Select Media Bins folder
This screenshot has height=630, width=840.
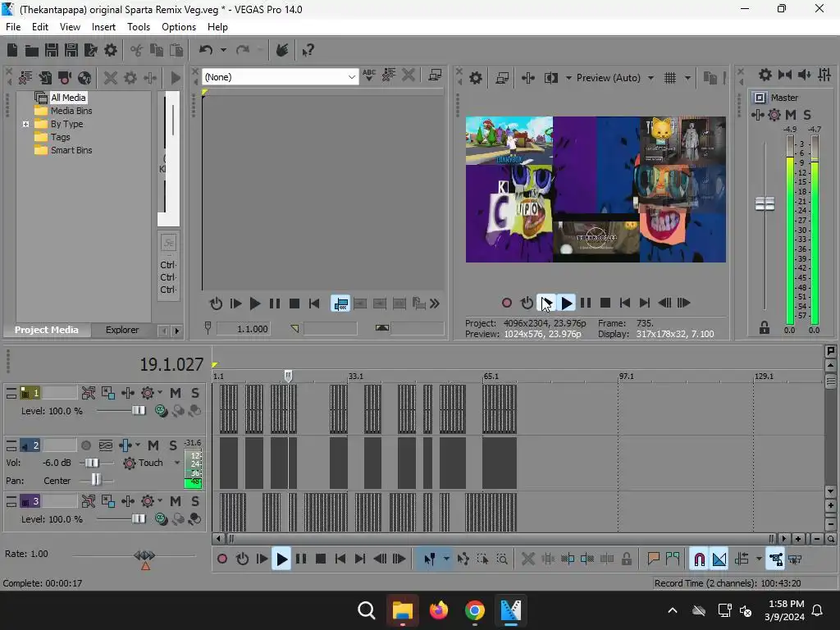pos(71,111)
